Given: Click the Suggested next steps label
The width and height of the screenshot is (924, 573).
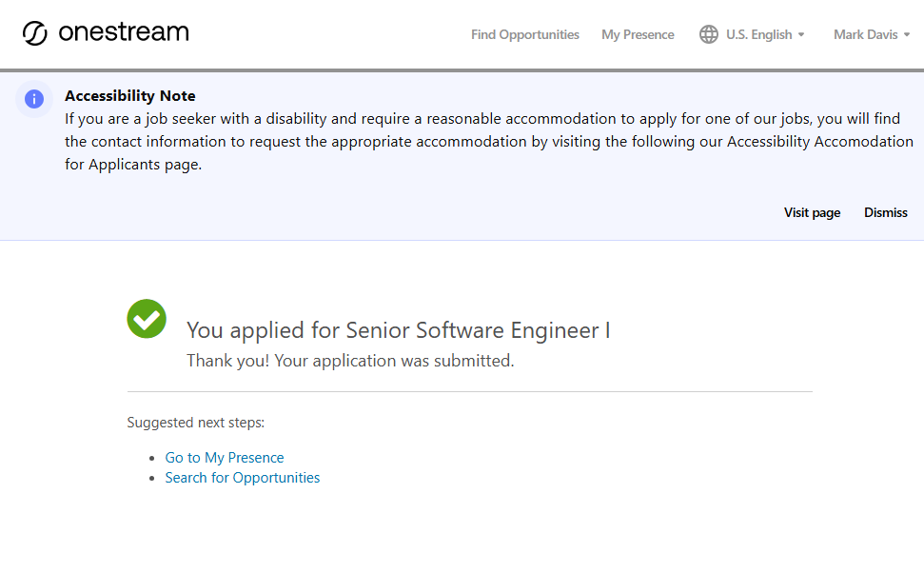Looking at the screenshot, I should (196, 423).
